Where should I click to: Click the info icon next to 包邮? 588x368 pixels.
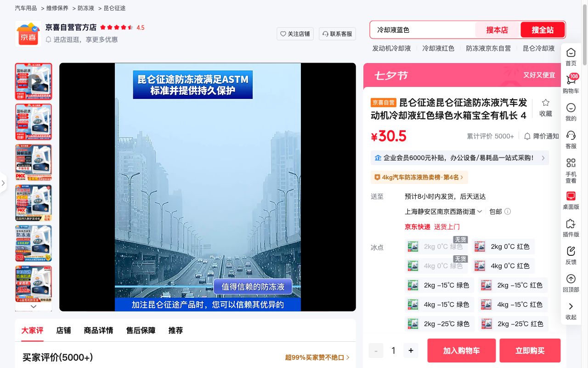point(508,212)
